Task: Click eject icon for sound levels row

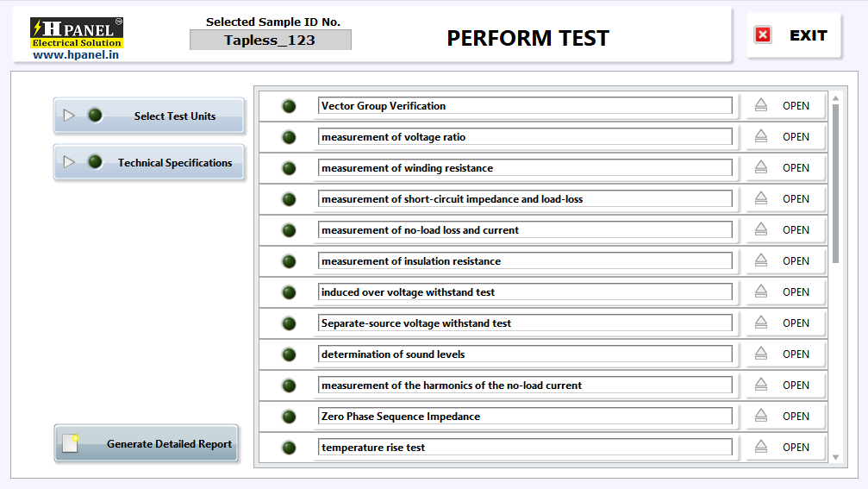Action: click(x=761, y=354)
